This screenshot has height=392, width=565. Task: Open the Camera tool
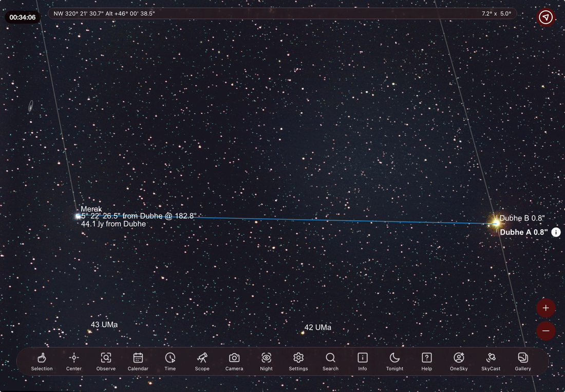[x=234, y=361]
